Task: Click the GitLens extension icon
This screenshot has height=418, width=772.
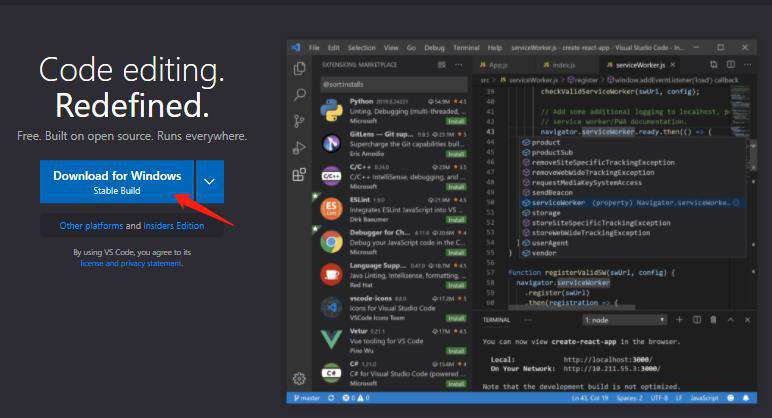Action: tap(331, 143)
